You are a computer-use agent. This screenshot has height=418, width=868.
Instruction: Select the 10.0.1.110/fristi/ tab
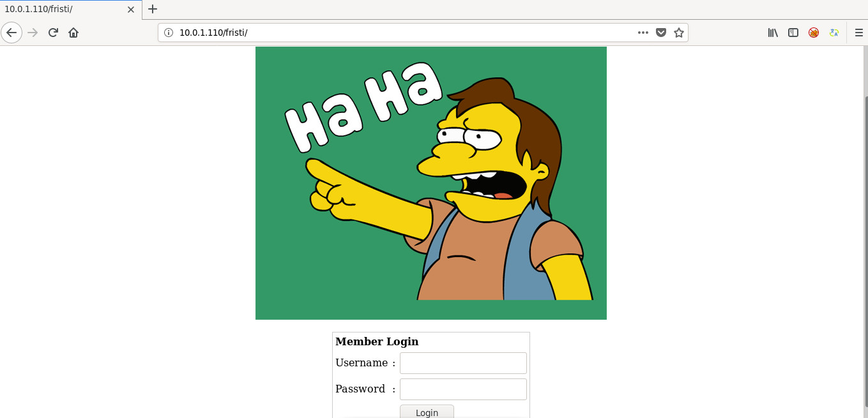point(70,10)
